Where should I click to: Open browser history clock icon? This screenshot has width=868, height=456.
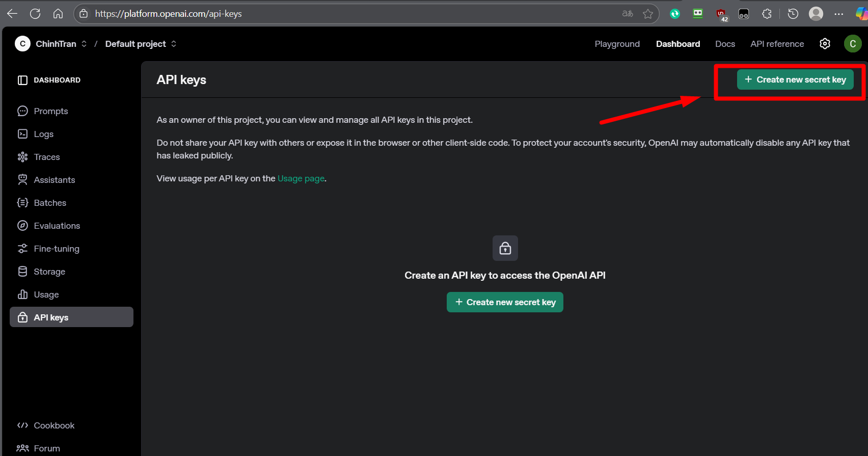pos(793,14)
